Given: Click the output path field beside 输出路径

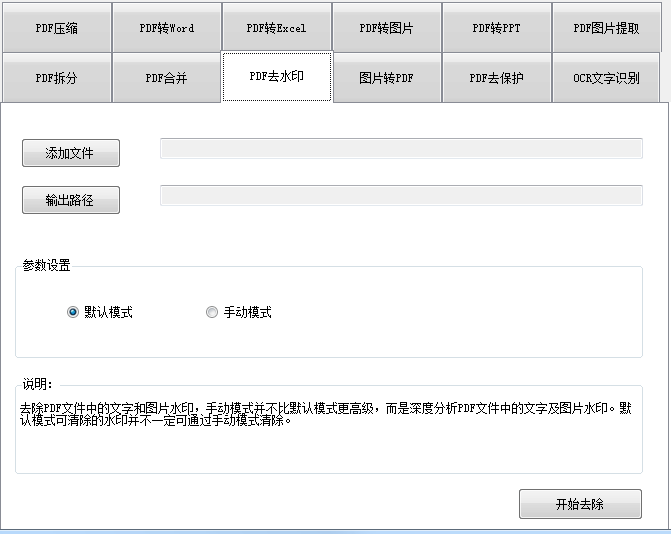Looking at the screenshot, I should coord(400,196).
